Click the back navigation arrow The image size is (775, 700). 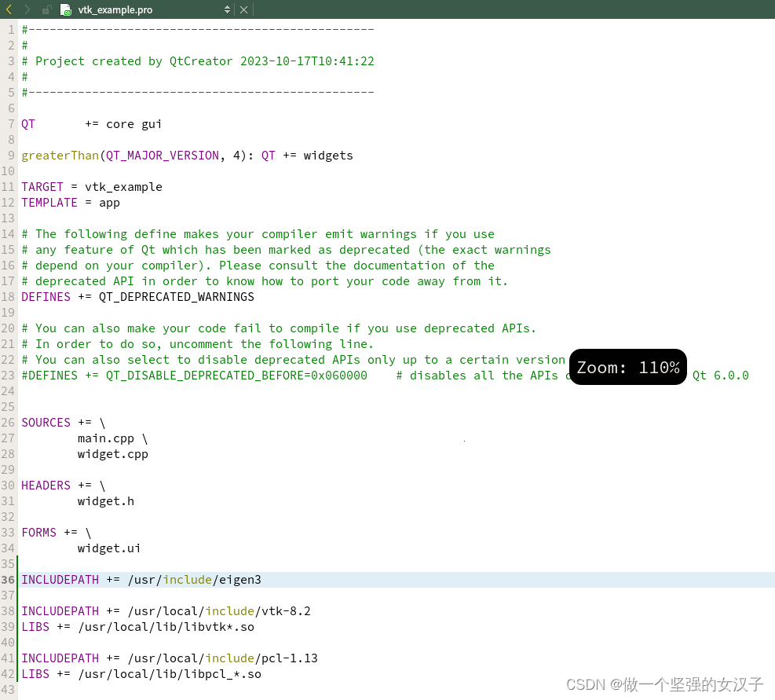8,9
